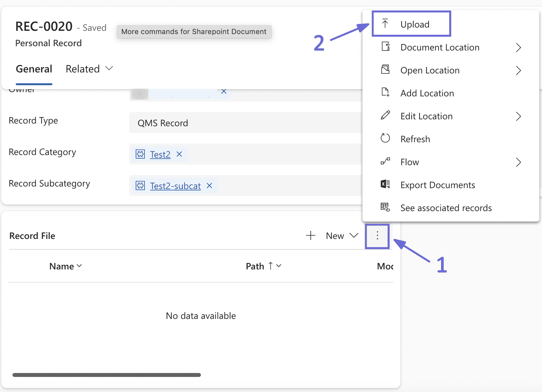Click the REC-0020 record title

click(x=44, y=26)
